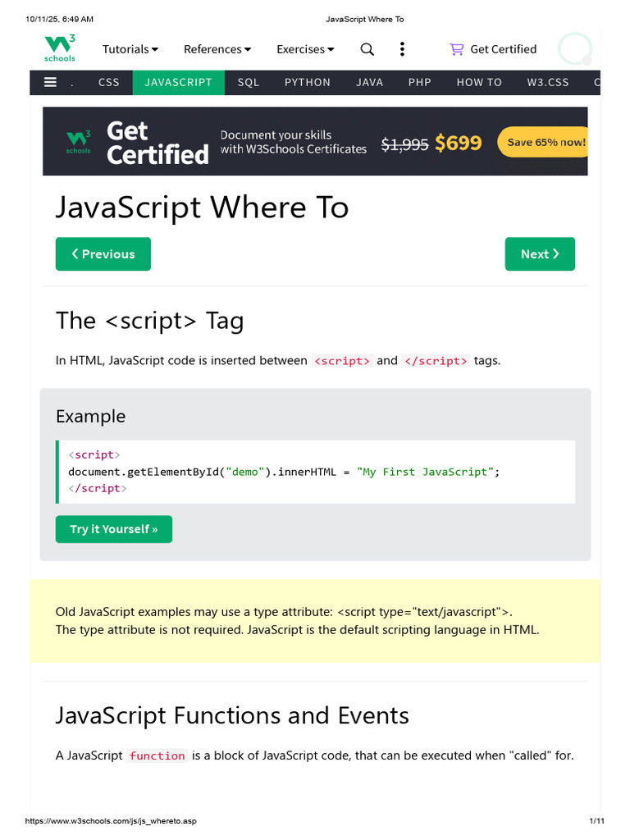Click The <script> Tag heading
Viewport: 630px width, 840px height.
[150, 321]
